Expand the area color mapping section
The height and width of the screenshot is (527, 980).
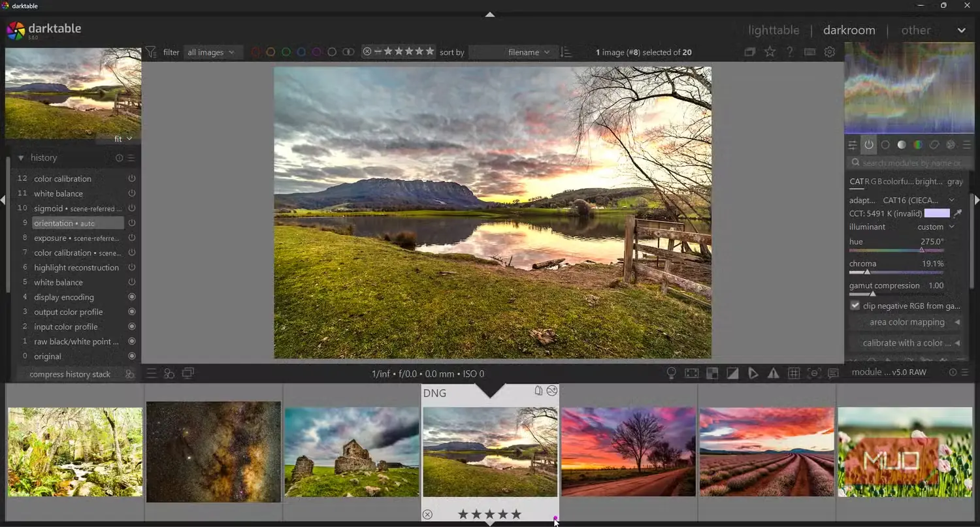[906, 322]
